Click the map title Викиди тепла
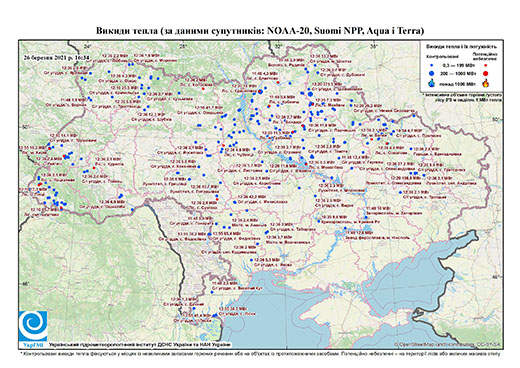The image size is (520, 368). pyautogui.click(x=260, y=31)
